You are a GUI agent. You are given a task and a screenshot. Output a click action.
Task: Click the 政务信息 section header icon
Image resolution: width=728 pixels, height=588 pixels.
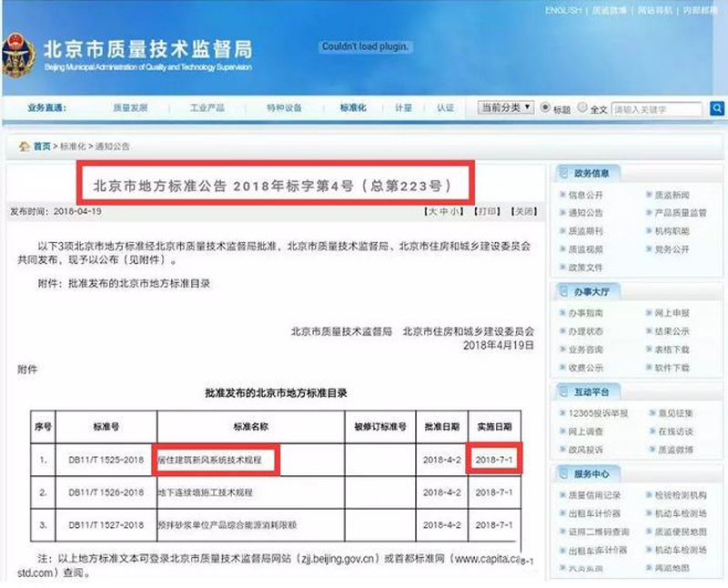(x=563, y=173)
